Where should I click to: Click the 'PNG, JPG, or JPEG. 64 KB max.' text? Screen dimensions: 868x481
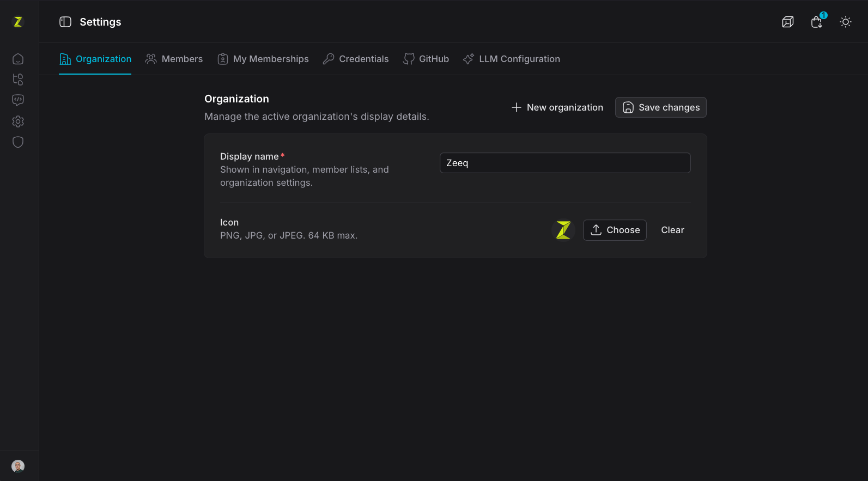[x=289, y=235]
